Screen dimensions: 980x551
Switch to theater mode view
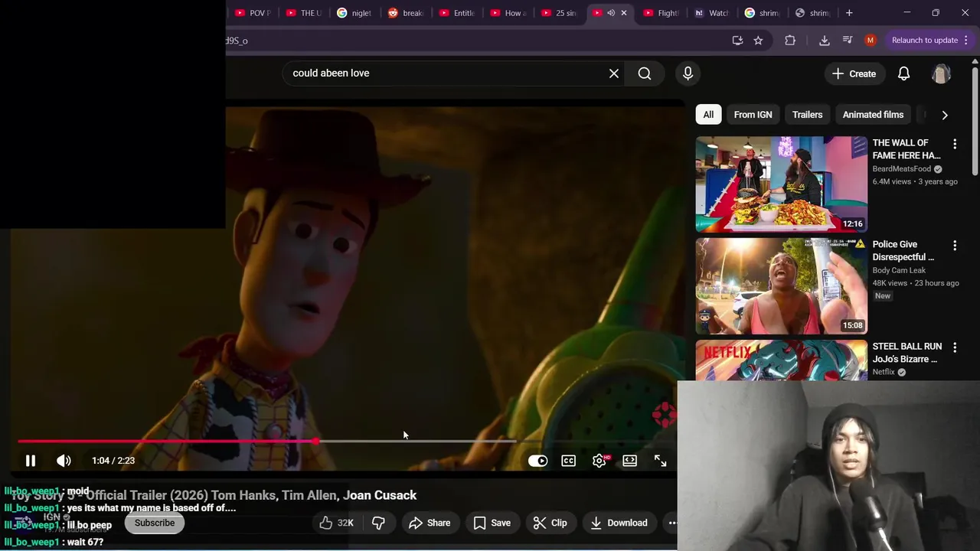(629, 461)
